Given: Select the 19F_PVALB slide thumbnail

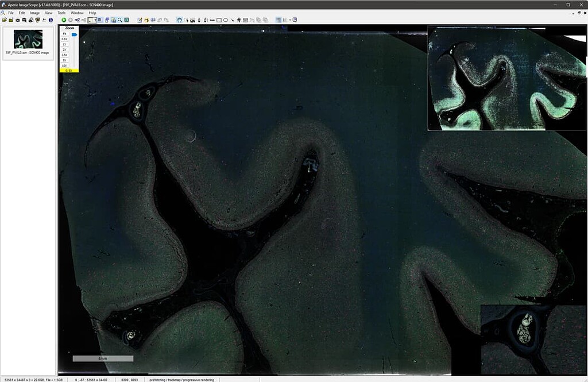Looking at the screenshot, I should tap(28, 40).
